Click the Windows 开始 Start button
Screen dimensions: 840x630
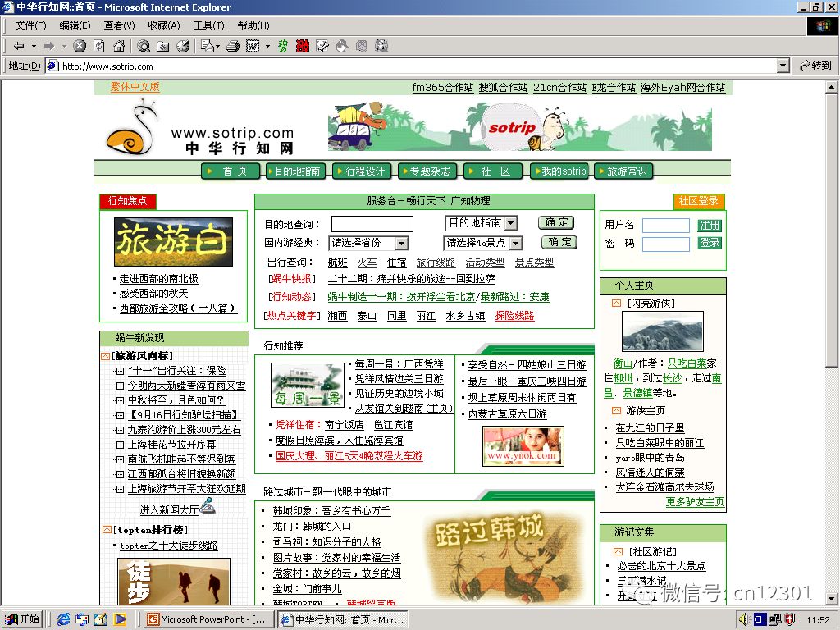point(22,619)
